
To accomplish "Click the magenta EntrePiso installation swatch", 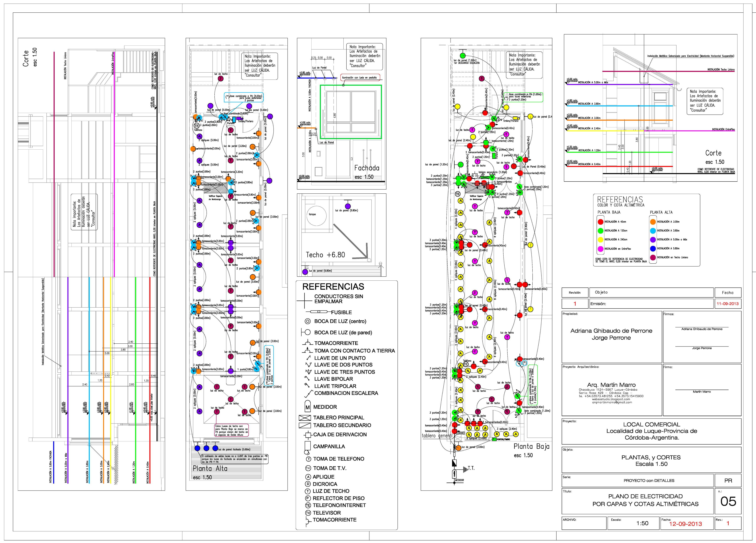I will pyautogui.click(x=600, y=249).
